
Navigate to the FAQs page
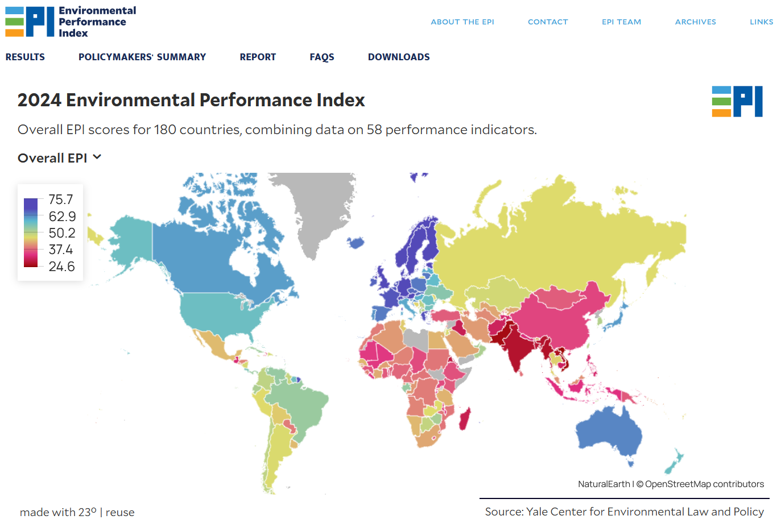pos(322,57)
